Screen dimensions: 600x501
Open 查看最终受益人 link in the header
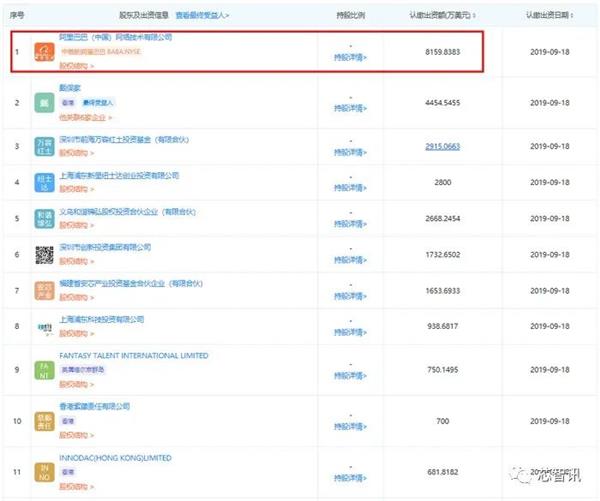coord(202,15)
